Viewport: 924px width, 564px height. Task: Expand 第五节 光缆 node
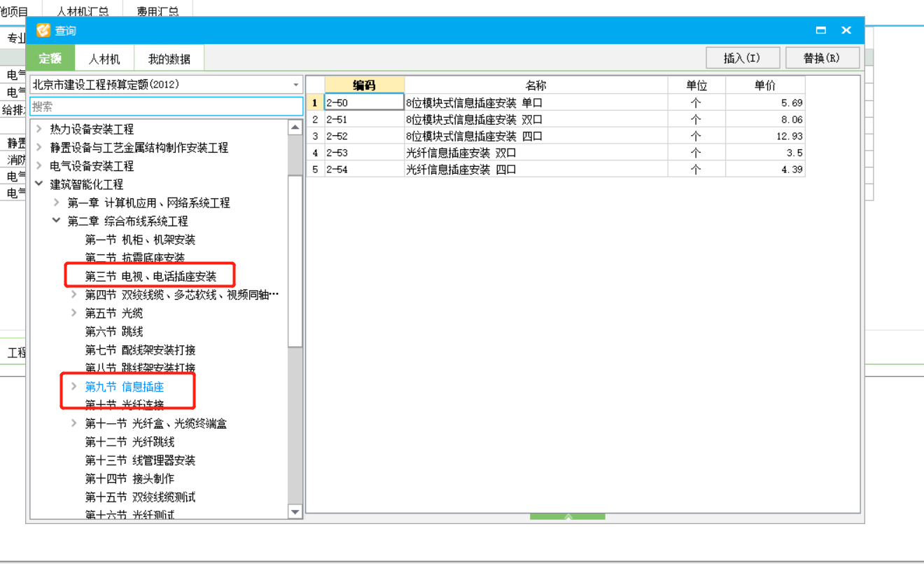[74, 313]
